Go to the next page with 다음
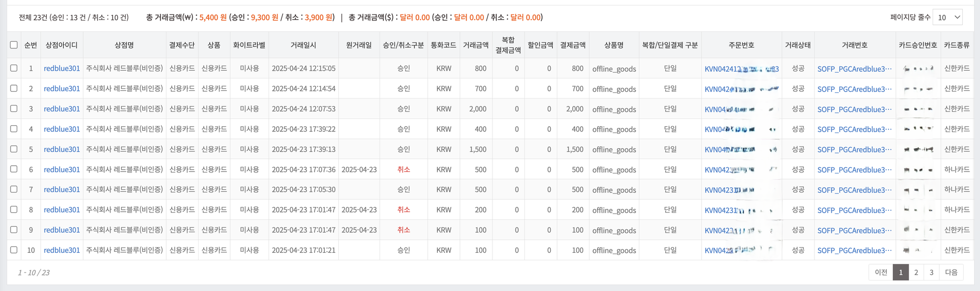 click(x=951, y=272)
